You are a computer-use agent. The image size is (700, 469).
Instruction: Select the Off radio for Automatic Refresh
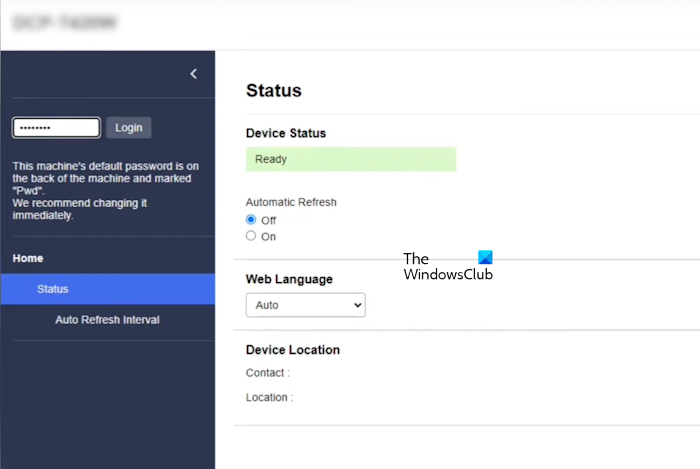point(251,220)
